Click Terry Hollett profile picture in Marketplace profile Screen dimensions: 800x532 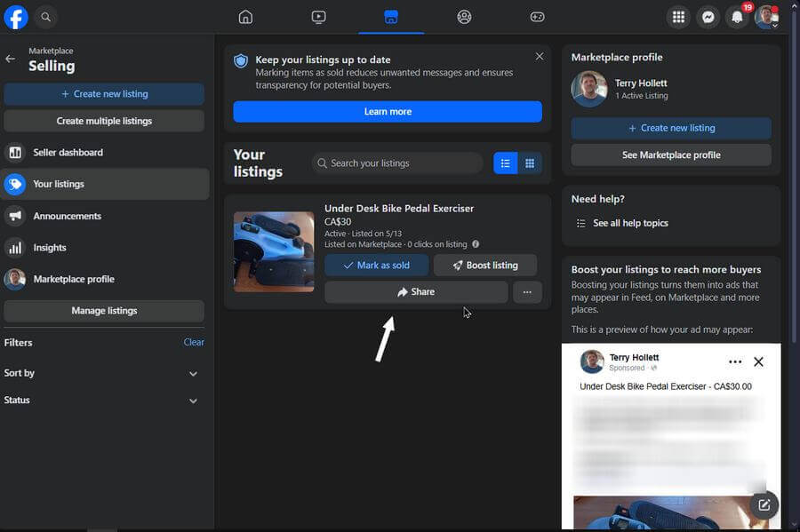pyautogui.click(x=589, y=89)
